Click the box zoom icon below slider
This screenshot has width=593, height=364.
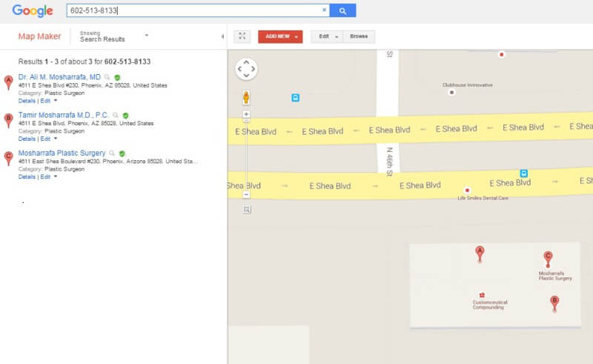[247, 209]
